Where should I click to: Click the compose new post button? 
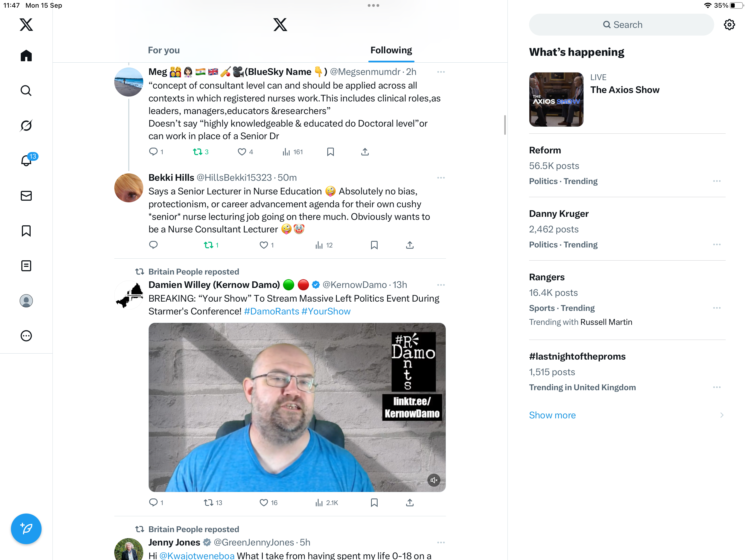point(26,529)
